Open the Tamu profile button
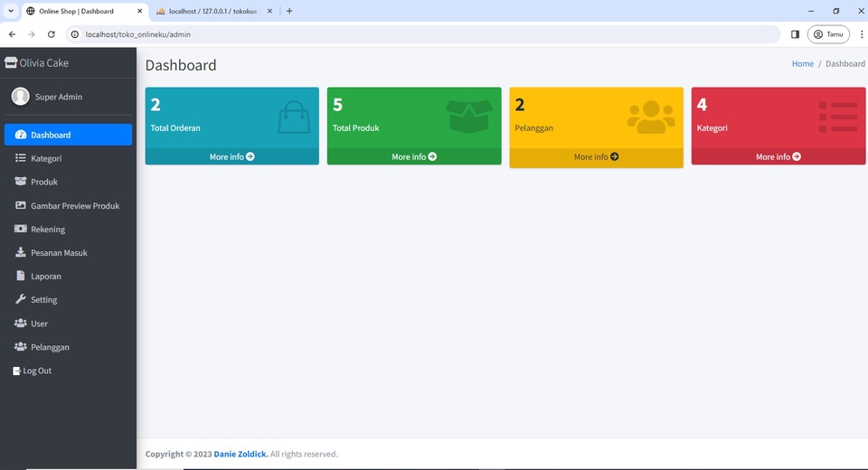This screenshot has height=470, width=868. tap(828, 34)
